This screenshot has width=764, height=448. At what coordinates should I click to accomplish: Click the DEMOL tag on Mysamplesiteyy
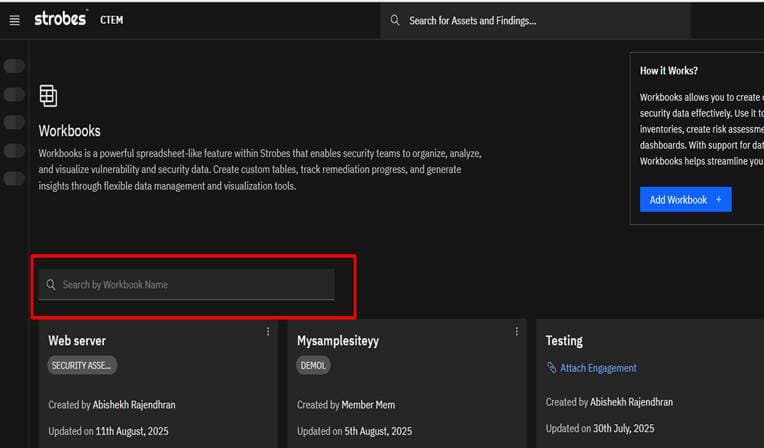[x=313, y=365]
